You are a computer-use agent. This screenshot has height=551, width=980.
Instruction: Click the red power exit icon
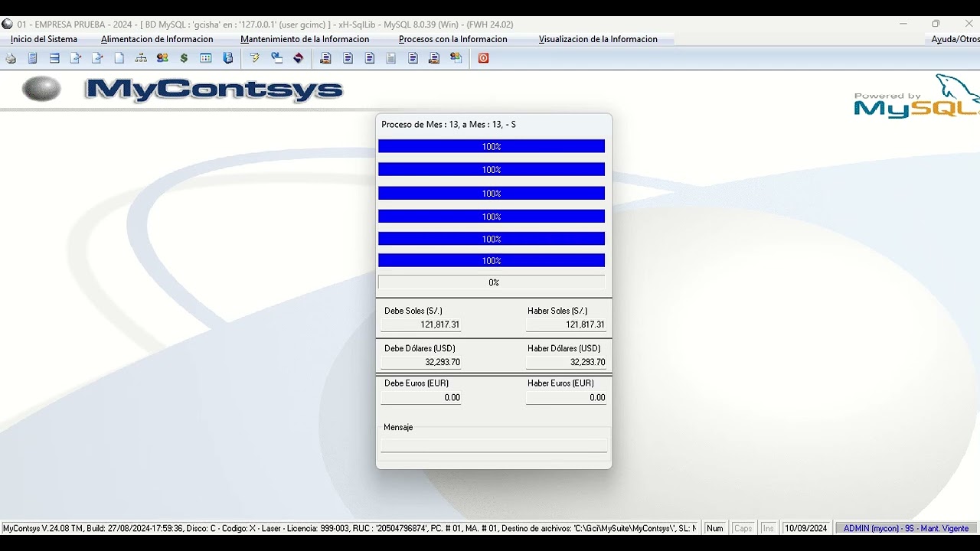(x=484, y=58)
